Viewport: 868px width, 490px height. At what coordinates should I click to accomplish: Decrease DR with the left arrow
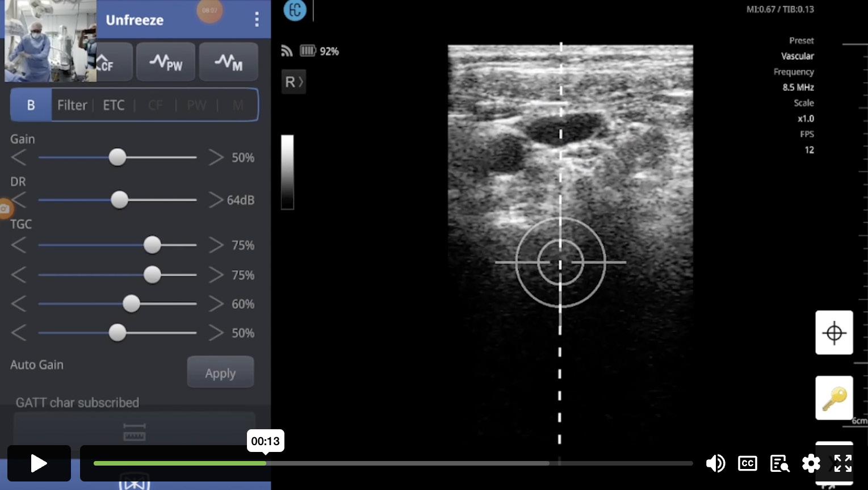pyautogui.click(x=19, y=200)
